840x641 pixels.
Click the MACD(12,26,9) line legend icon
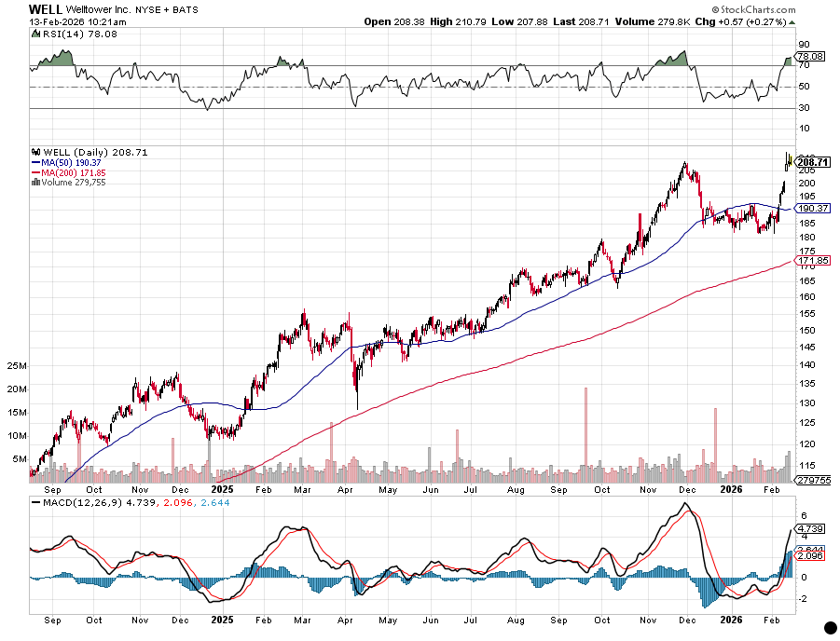35,503
